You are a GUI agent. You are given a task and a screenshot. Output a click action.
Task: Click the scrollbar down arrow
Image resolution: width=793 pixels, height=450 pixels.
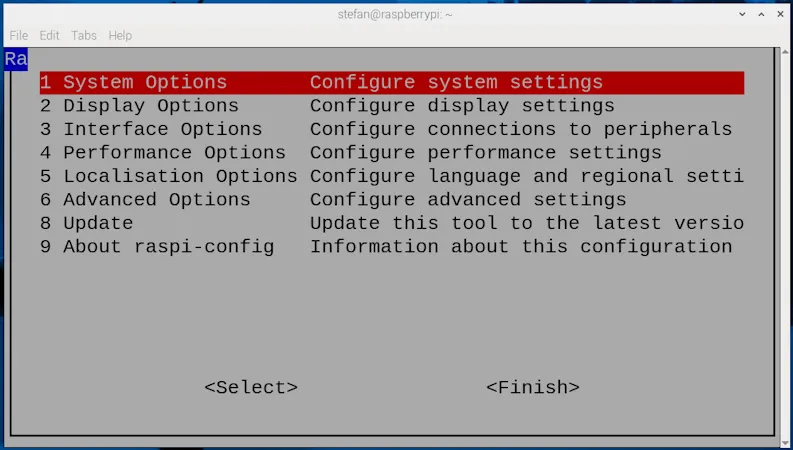click(784, 441)
